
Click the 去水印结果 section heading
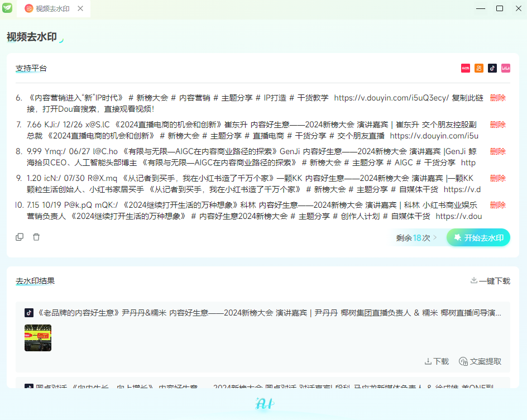35,281
